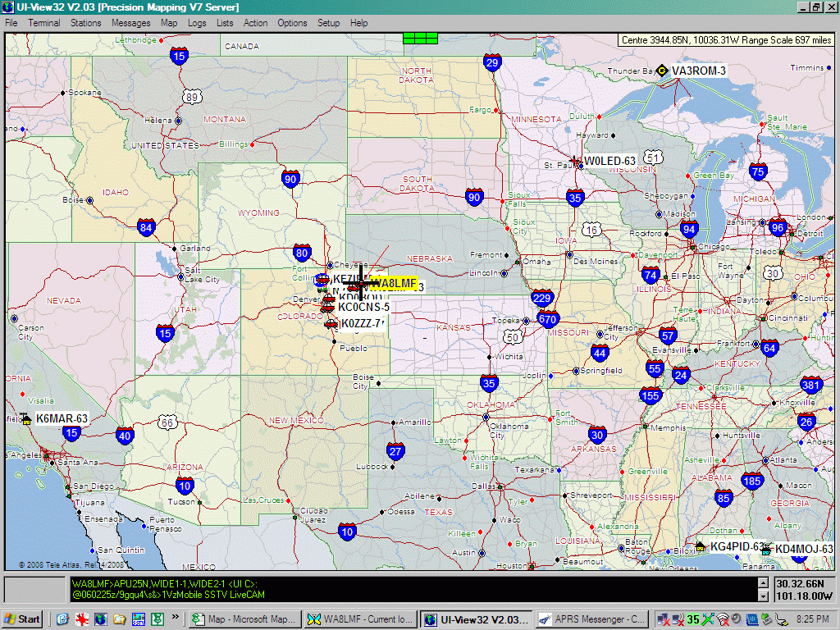
Task: Open the Map menu
Action: [169, 23]
